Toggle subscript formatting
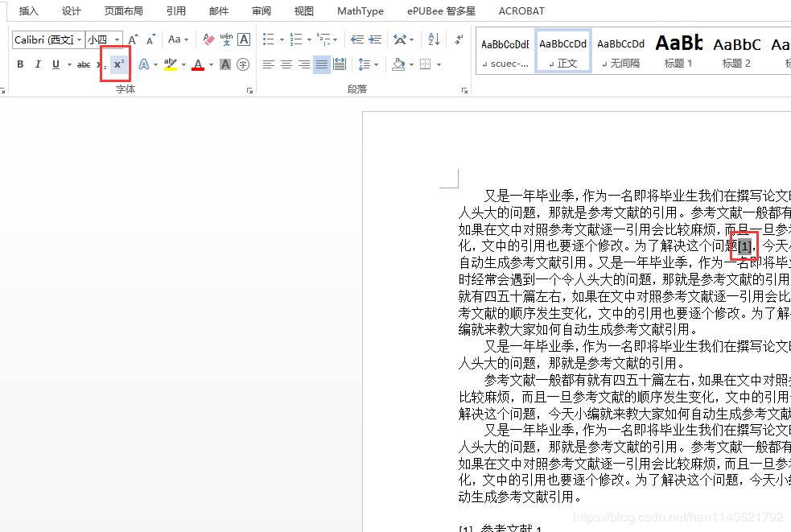The image size is (791, 532). point(101,64)
